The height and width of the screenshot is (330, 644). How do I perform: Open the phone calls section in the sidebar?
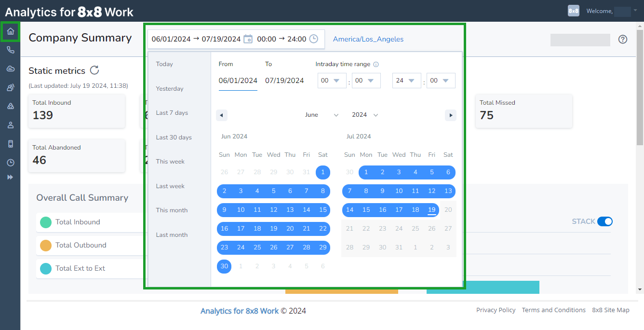[10, 50]
